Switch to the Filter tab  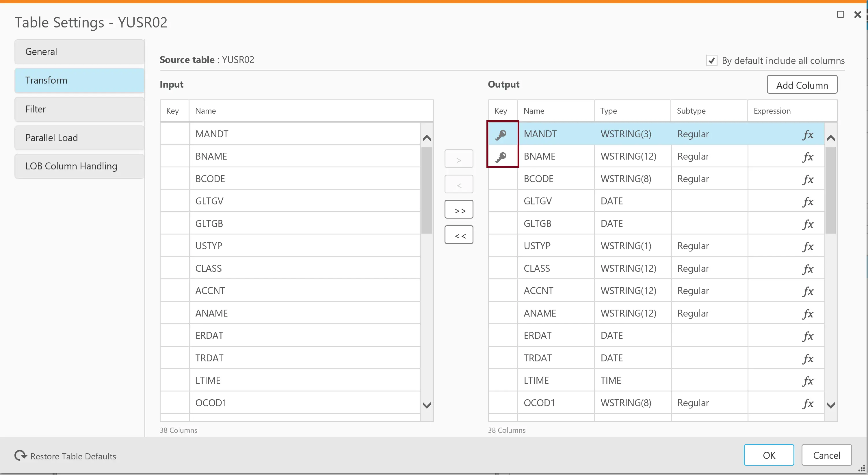(79, 109)
